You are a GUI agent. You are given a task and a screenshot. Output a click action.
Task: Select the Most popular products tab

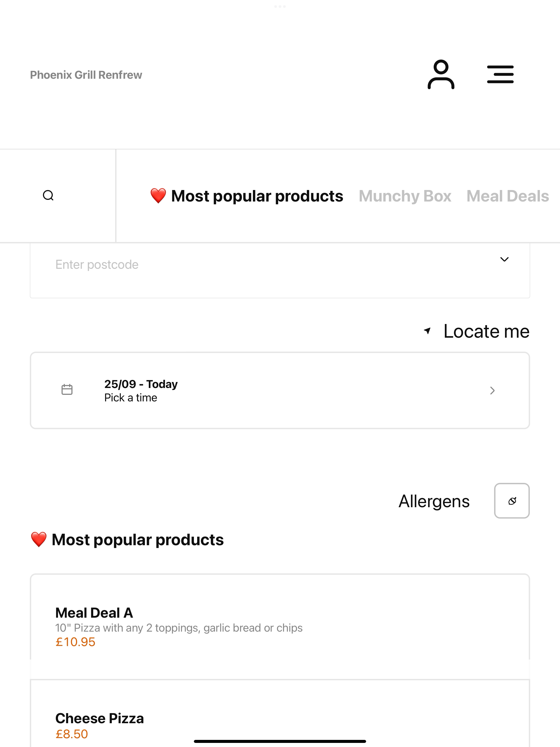(x=247, y=196)
